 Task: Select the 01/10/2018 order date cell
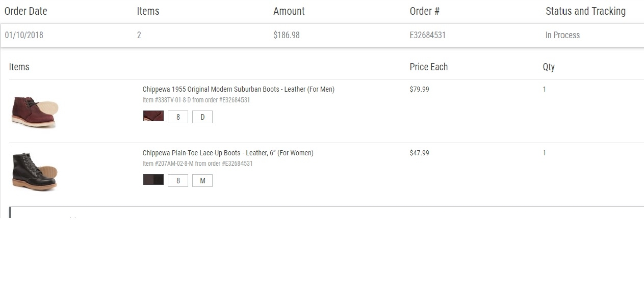coord(24,35)
